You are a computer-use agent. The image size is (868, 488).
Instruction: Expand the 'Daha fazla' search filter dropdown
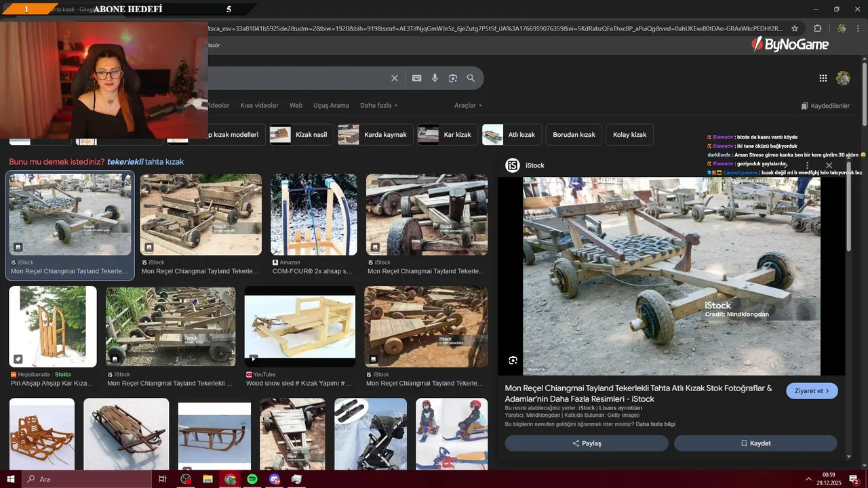(x=378, y=106)
